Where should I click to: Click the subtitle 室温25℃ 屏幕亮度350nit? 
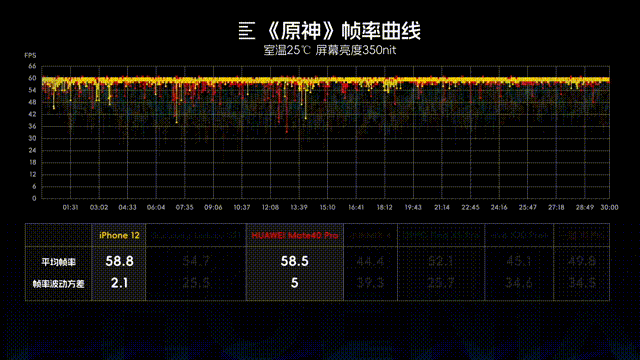(329, 50)
